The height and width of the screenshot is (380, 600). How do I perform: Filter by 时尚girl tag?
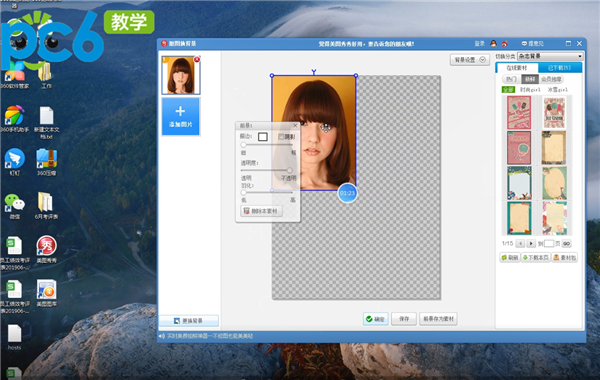pos(530,90)
